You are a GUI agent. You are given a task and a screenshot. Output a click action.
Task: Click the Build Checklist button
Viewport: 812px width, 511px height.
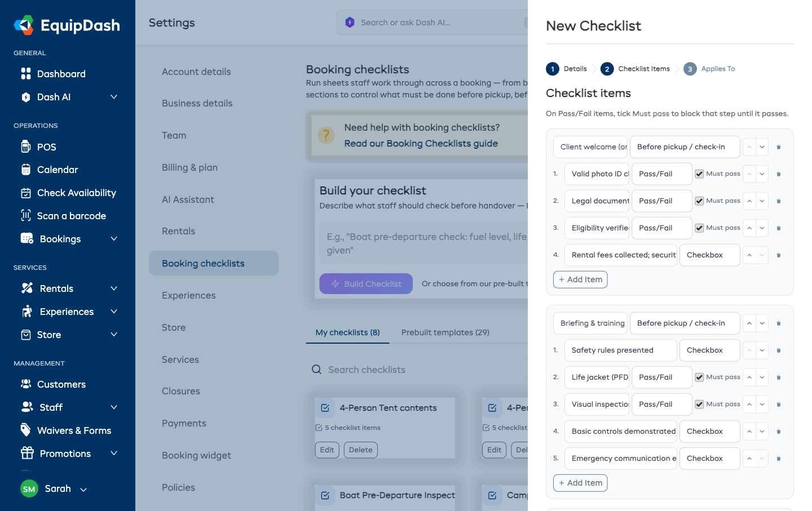[366, 284]
